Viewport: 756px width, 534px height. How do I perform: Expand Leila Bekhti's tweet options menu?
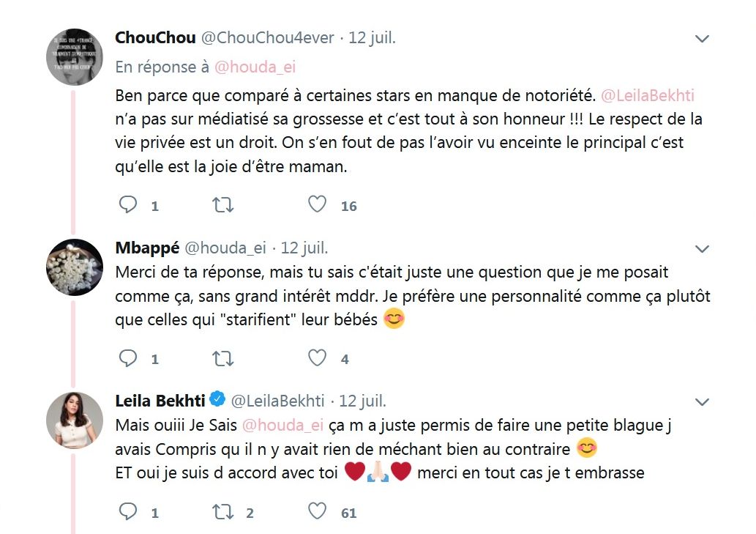pos(702,402)
